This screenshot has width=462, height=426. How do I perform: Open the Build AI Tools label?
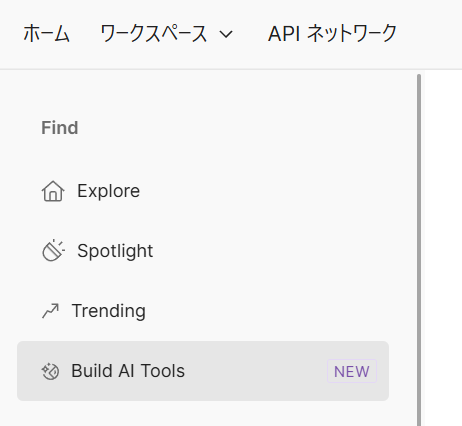click(x=128, y=371)
